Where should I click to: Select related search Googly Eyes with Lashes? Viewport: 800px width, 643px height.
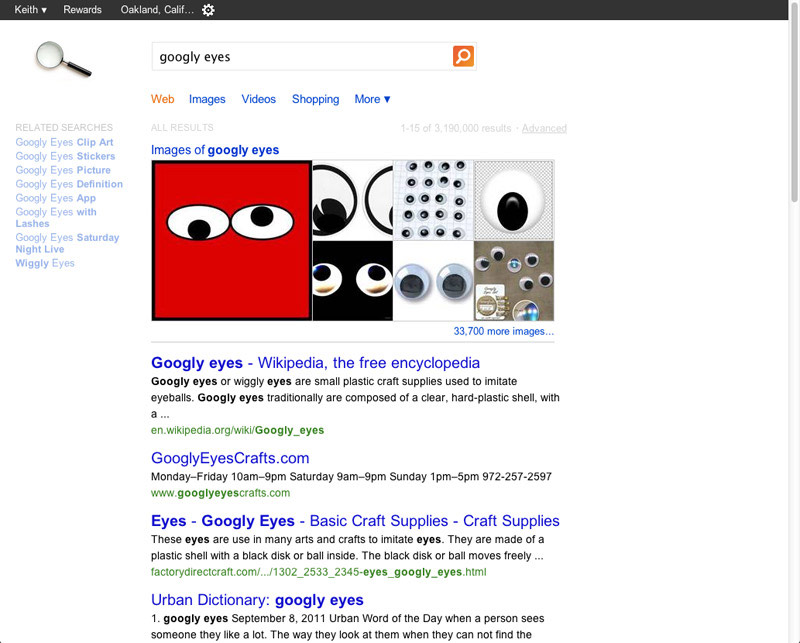[x=56, y=217]
